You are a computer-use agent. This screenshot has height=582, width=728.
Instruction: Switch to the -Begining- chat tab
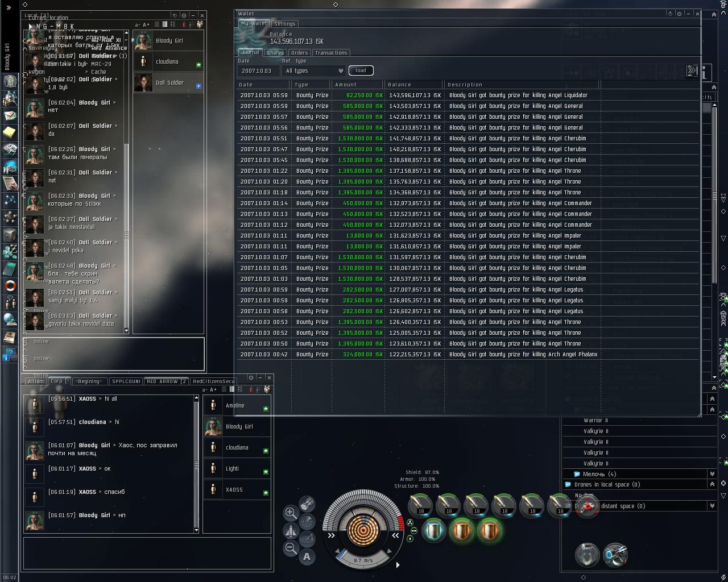[89, 381]
